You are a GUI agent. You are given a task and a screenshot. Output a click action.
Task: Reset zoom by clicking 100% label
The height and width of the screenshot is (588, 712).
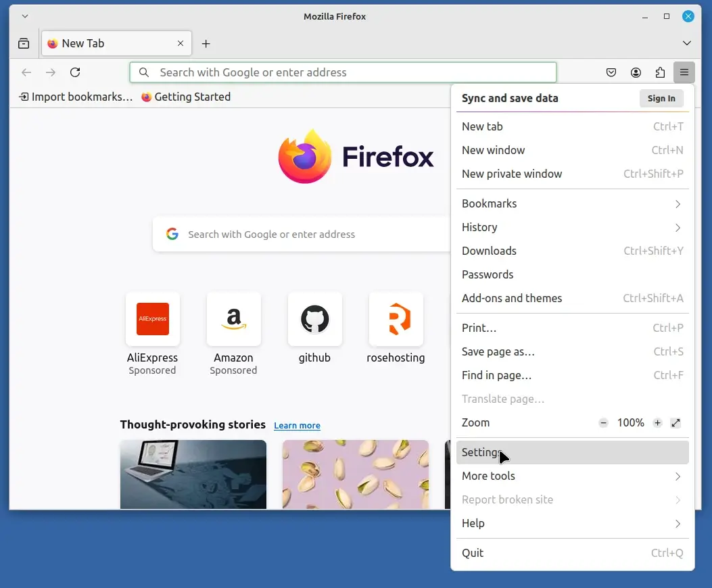click(630, 422)
